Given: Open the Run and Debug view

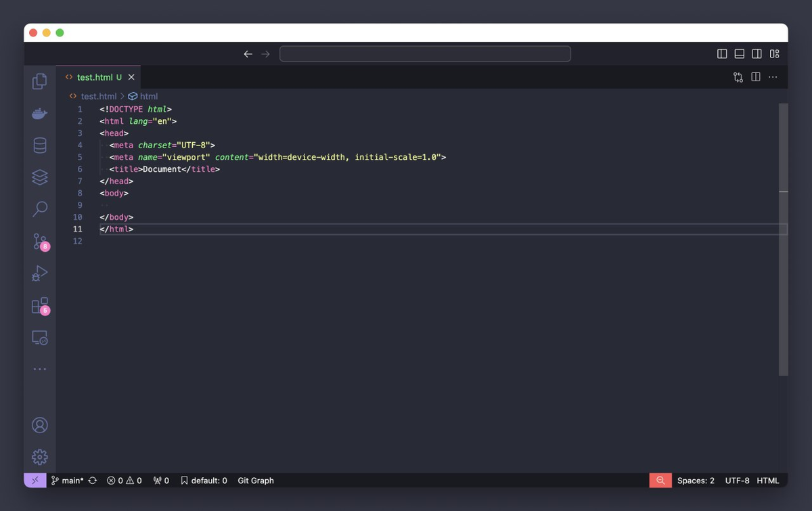Looking at the screenshot, I should point(40,273).
